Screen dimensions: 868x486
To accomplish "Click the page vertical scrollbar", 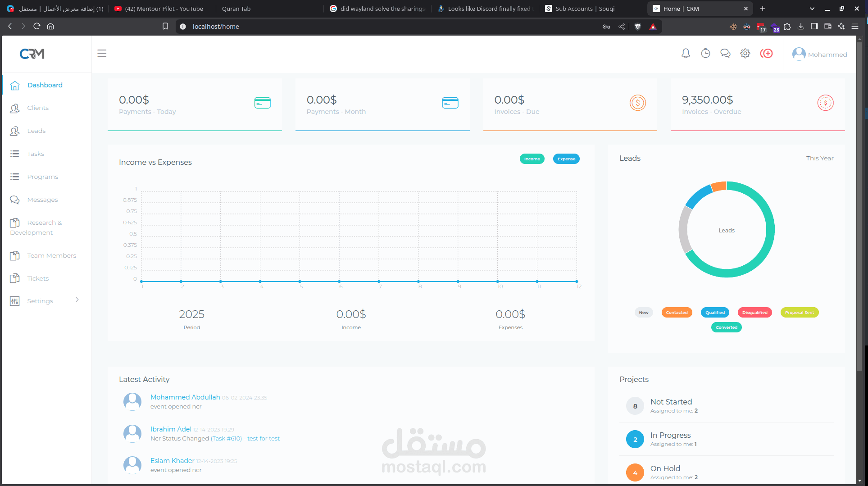I will click(859, 207).
